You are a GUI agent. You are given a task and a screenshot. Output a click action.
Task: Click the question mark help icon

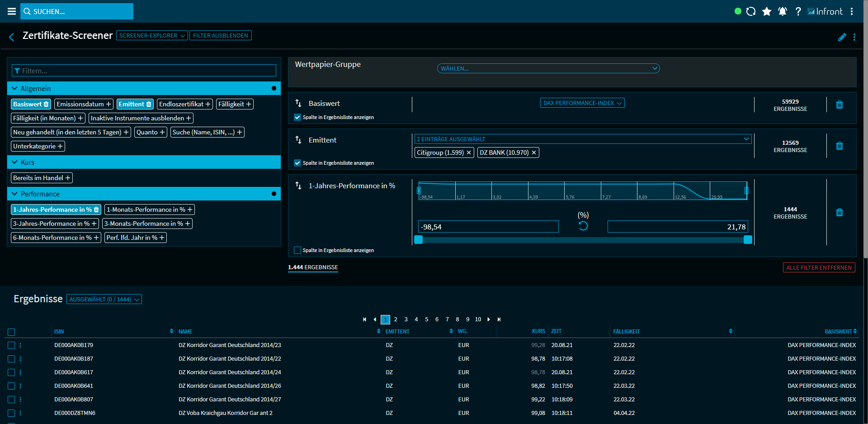[798, 11]
